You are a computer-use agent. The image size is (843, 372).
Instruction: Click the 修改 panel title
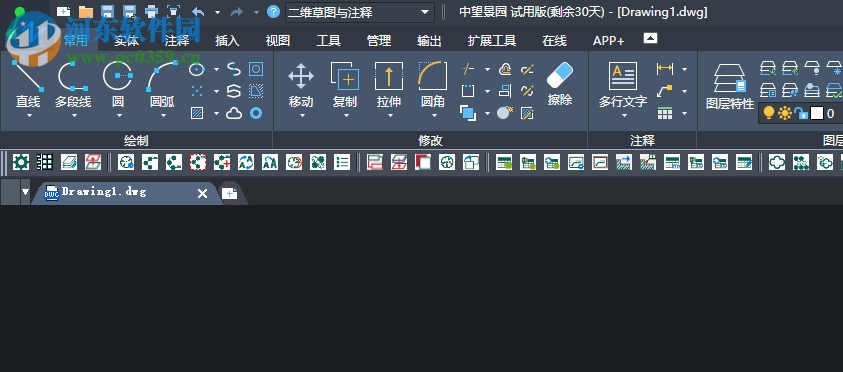pos(430,141)
